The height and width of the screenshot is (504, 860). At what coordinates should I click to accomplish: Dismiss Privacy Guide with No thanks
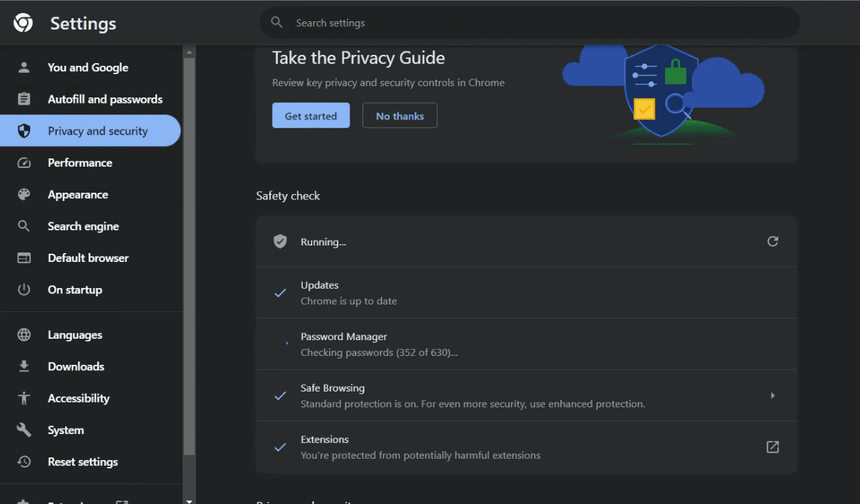400,116
